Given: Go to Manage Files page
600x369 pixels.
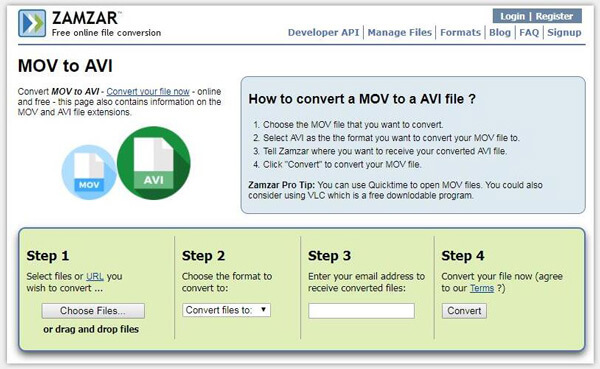Looking at the screenshot, I should pyautogui.click(x=399, y=33).
